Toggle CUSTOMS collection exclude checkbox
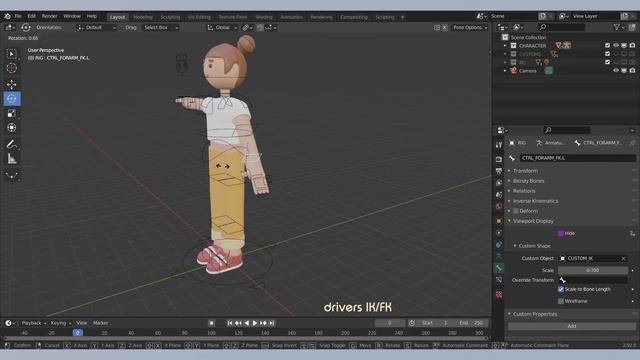 (607, 54)
